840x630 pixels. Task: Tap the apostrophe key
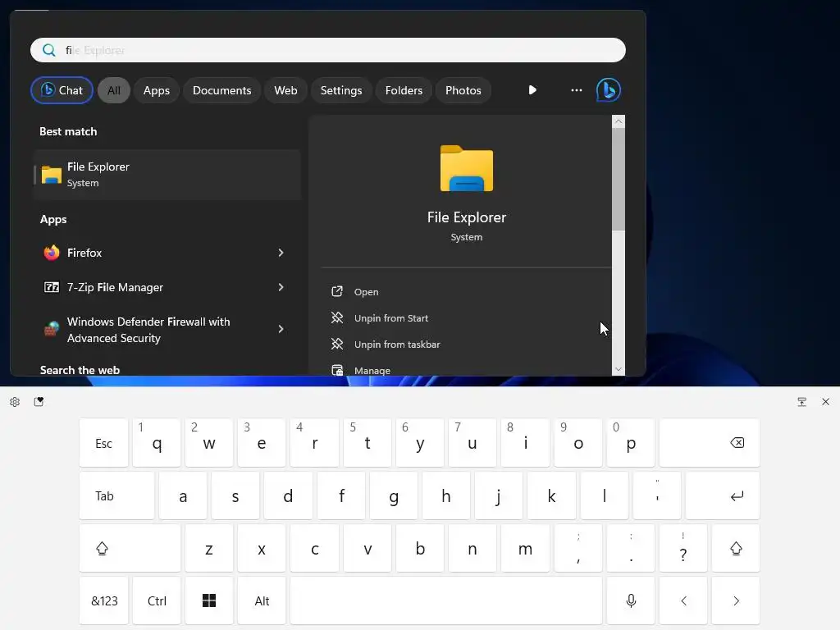pos(657,495)
